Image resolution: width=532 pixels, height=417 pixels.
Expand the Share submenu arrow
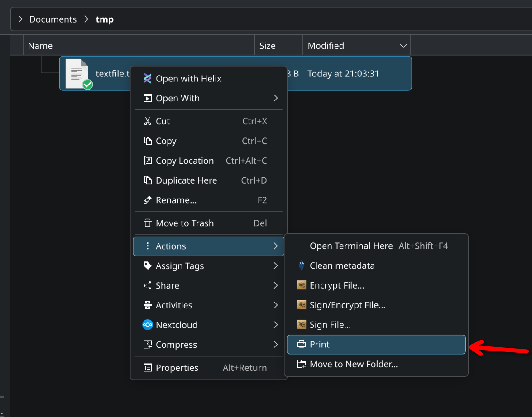(x=275, y=285)
